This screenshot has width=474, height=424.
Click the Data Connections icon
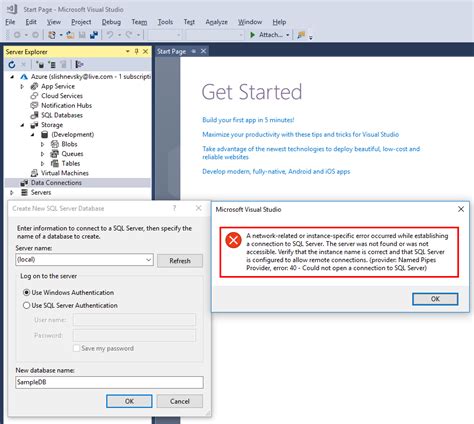coord(24,183)
